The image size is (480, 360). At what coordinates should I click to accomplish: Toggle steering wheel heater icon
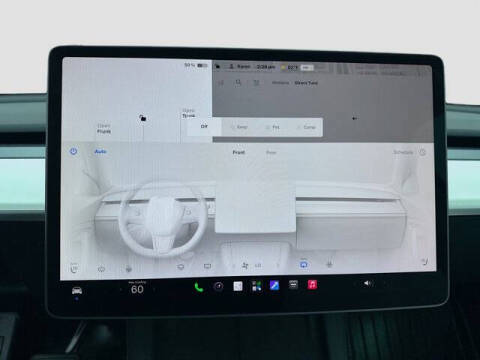tap(101, 269)
